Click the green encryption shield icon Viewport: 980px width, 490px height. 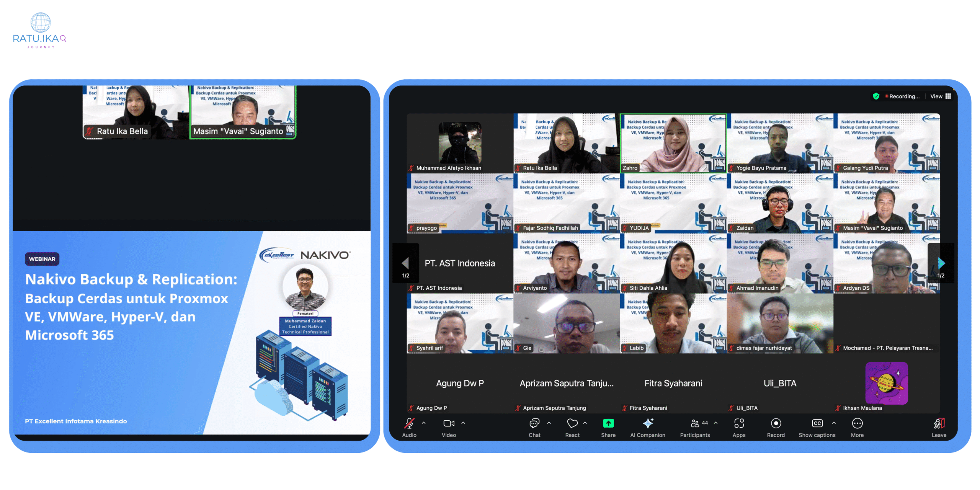click(875, 96)
